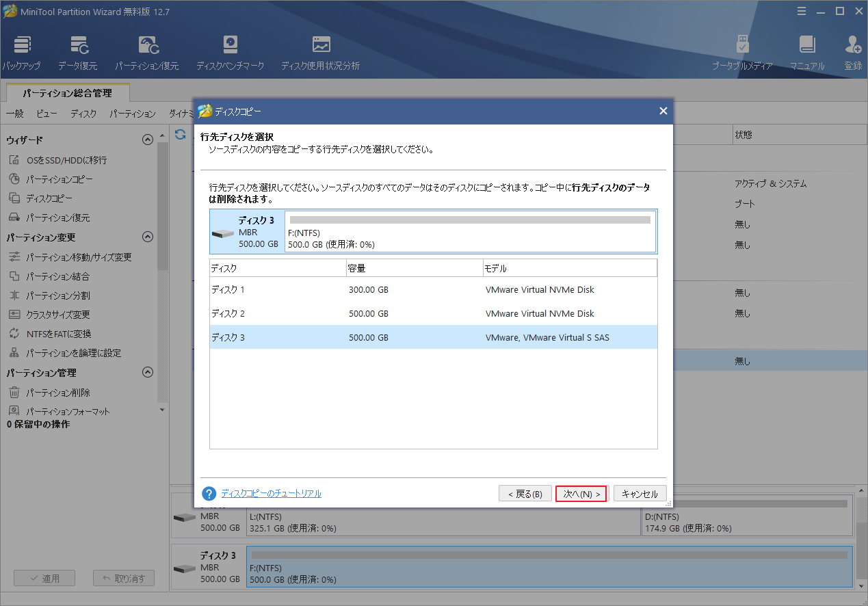Open the hamburger menu at top right

tap(801, 11)
